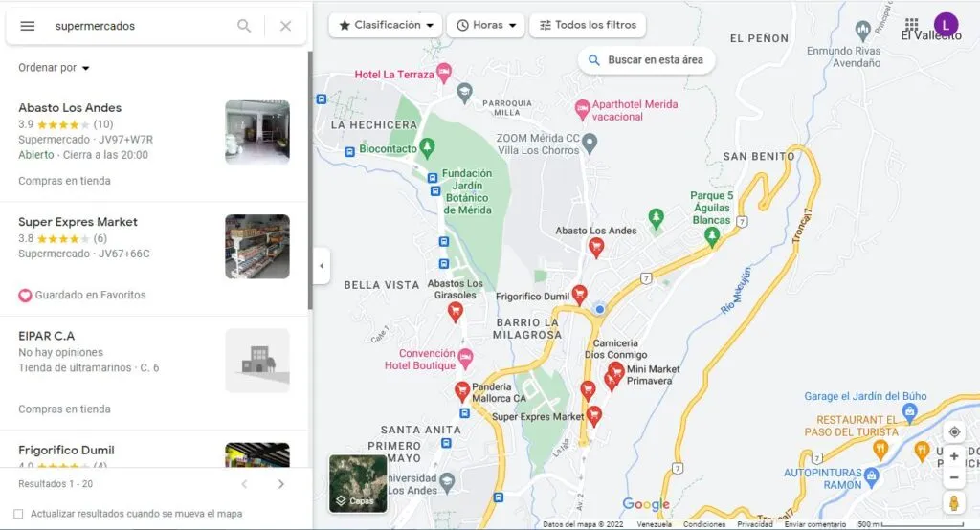Go to next results page

pyautogui.click(x=280, y=484)
